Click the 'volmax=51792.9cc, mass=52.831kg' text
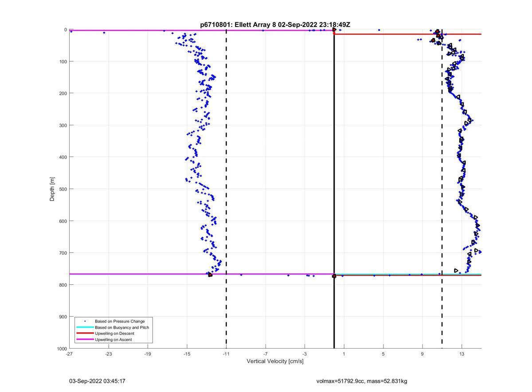The image size is (532, 392). (x=362, y=381)
